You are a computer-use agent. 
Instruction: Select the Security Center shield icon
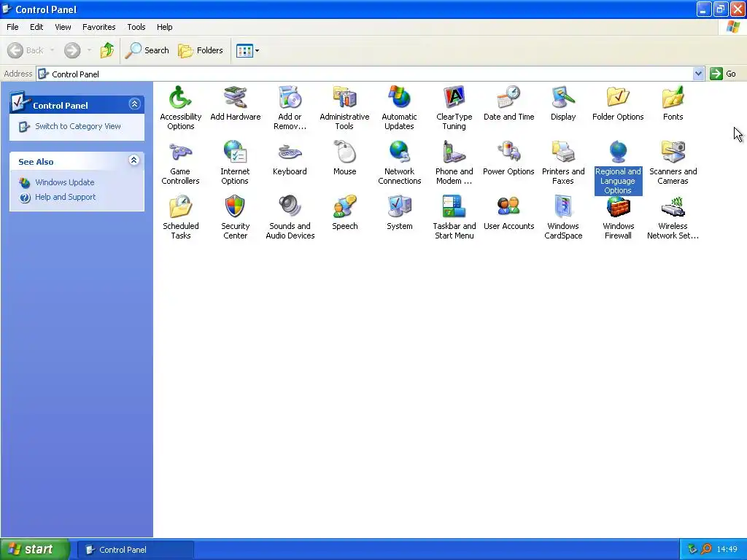236,206
